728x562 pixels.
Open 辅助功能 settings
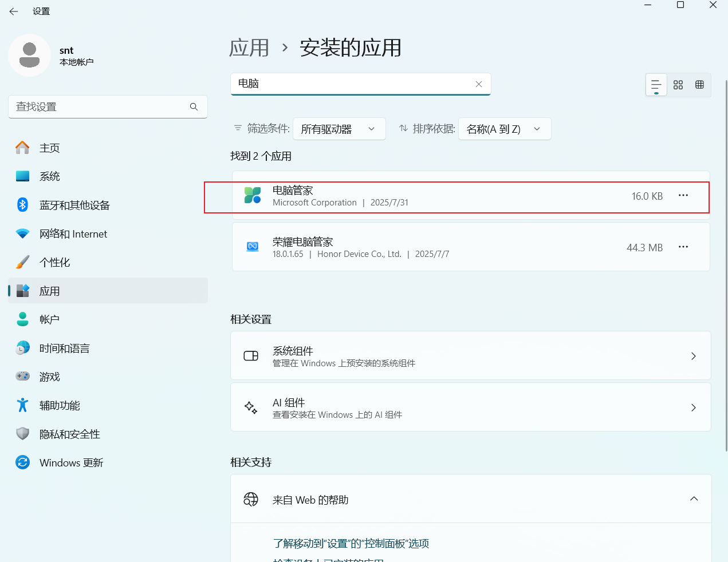108,405
